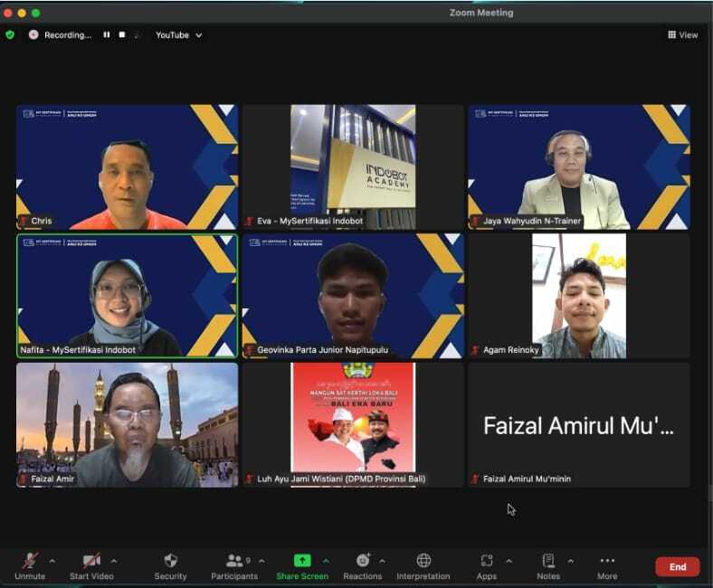Viewport: 713px width, 588px height.
Task: Start Video with the camera button
Action: pyautogui.click(x=91, y=561)
